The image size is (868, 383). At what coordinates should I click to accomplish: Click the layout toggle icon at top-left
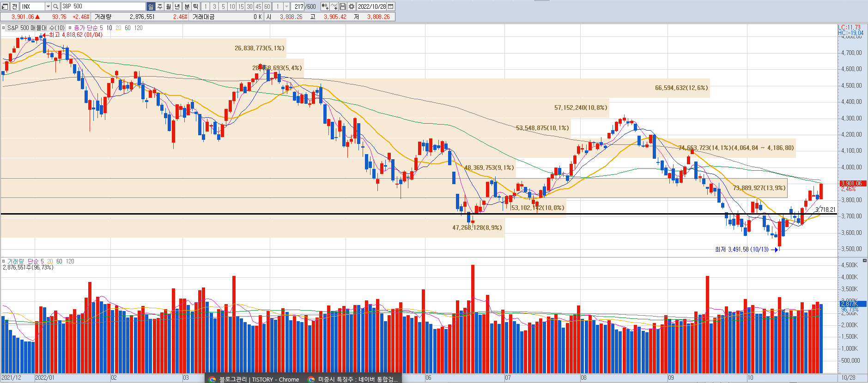[5, 6]
